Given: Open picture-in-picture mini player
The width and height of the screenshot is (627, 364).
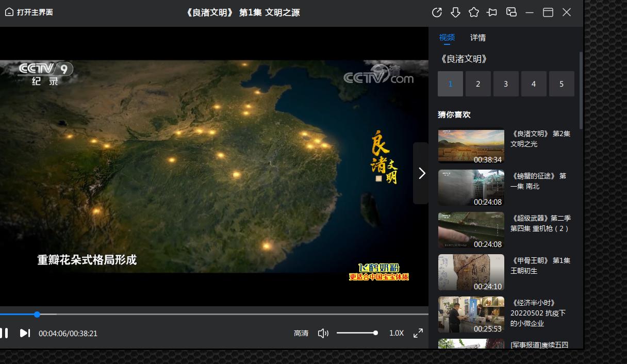Looking at the screenshot, I should pyautogui.click(x=511, y=12).
